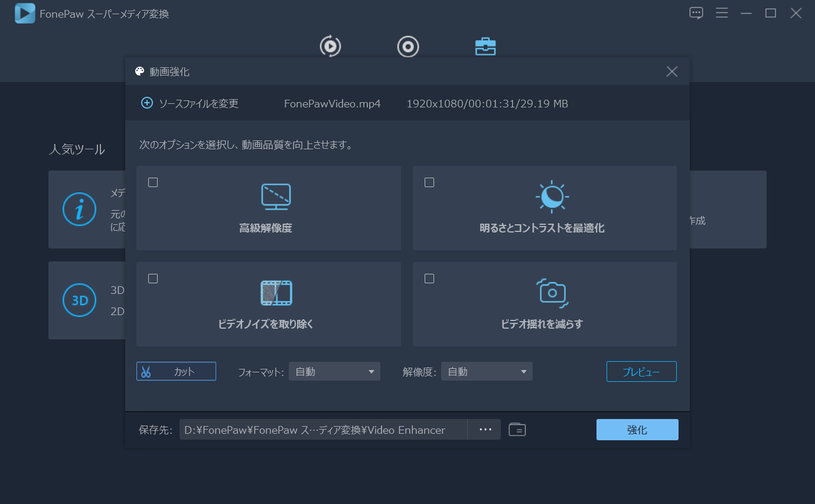
Task: Click the 1920x1080/00:01:31/29.19 MB info text
Action: pyautogui.click(x=487, y=104)
